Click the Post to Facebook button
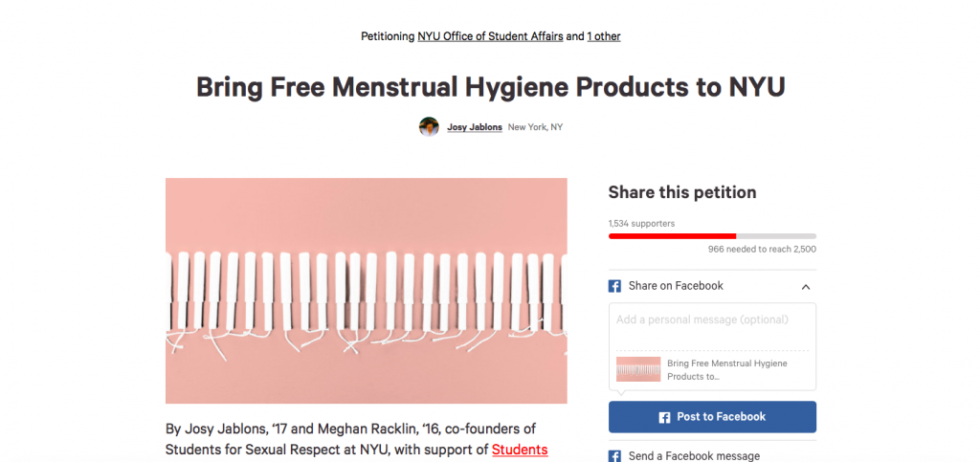Viewport: 980px width, 462px height. (x=712, y=417)
